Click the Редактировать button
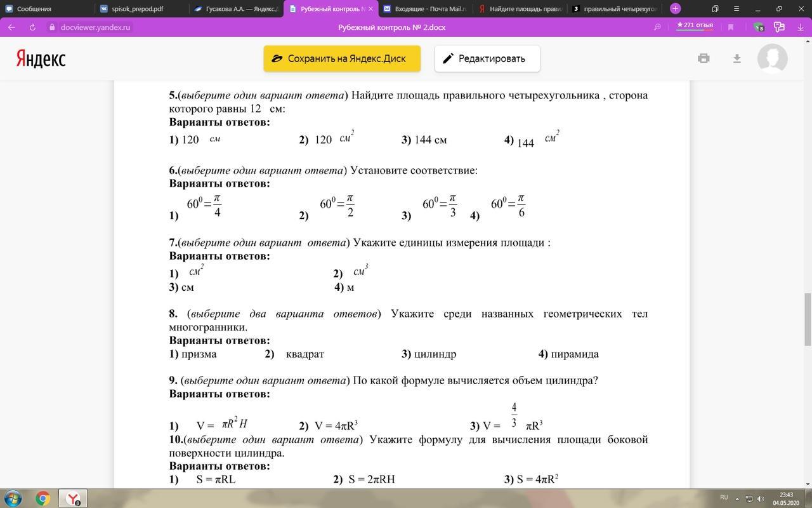 point(487,58)
